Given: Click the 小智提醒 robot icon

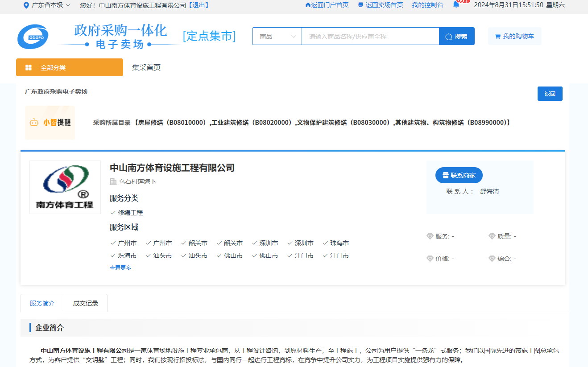Looking at the screenshot, I should pyautogui.click(x=34, y=123).
